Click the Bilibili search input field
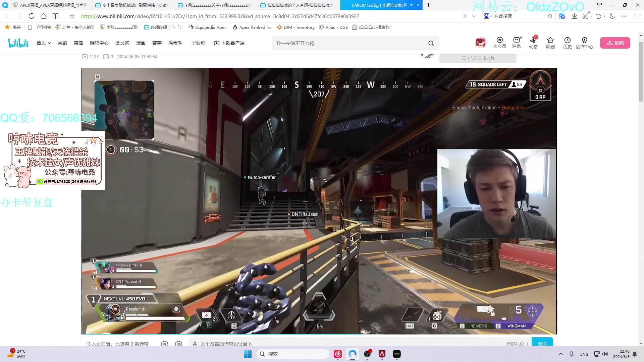 click(349, 43)
